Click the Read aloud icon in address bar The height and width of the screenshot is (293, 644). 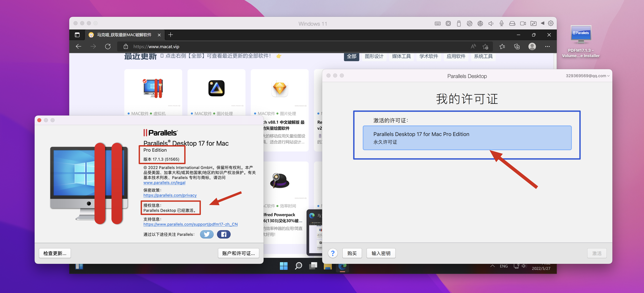tap(473, 46)
